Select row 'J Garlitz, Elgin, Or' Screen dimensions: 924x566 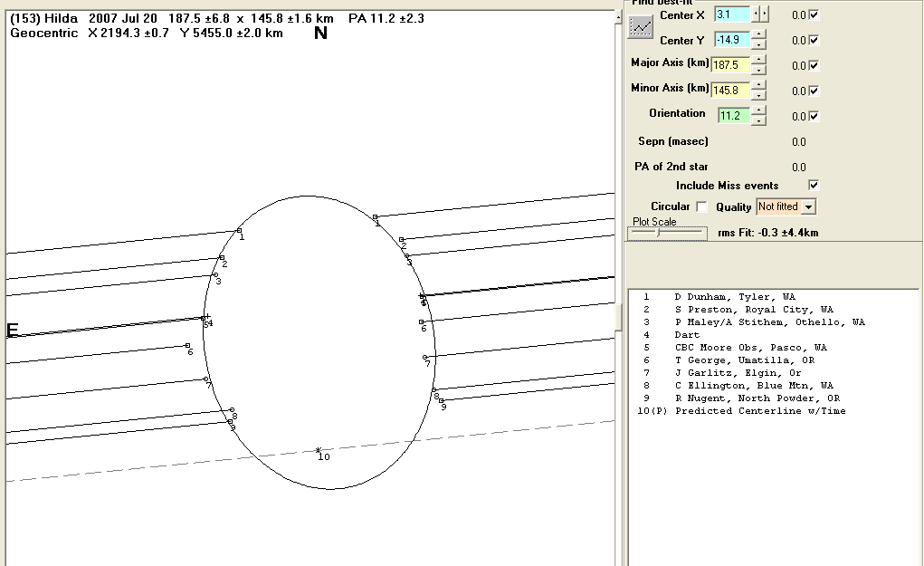[721, 373]
